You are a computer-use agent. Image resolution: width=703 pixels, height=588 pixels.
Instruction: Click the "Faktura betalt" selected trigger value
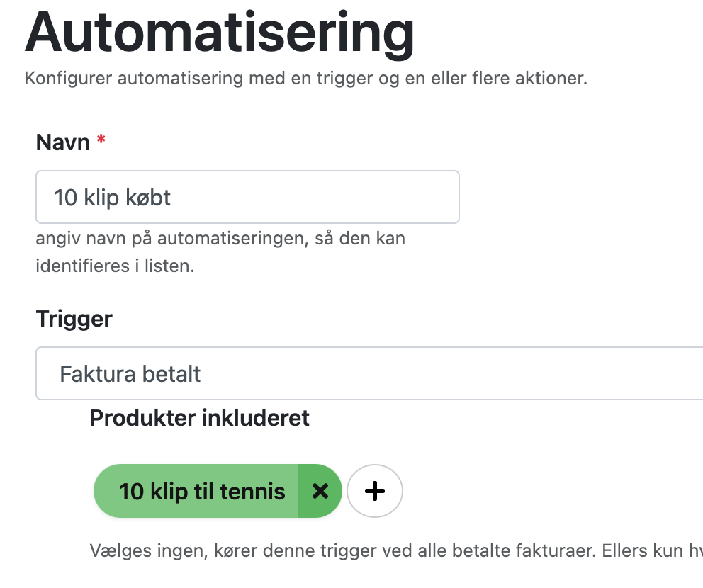tap(130, 373)
